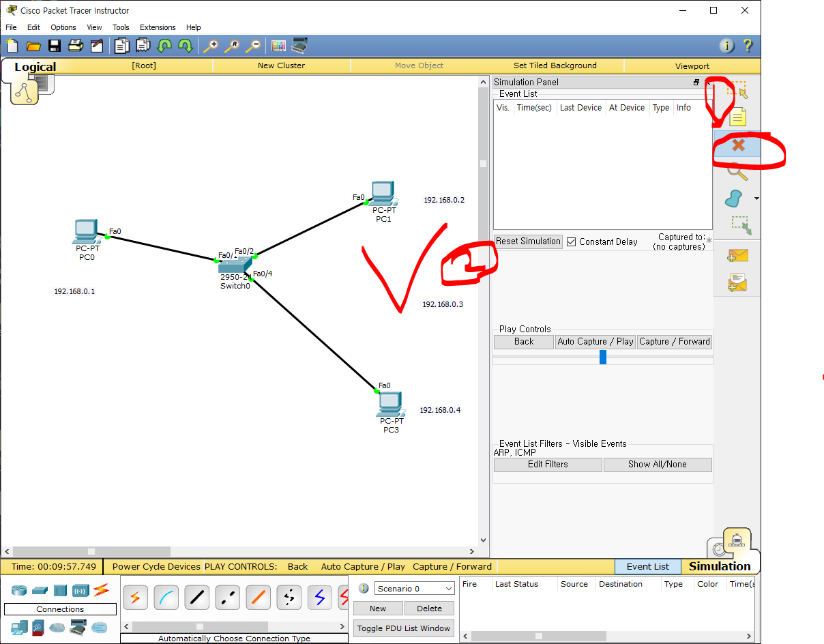The height and width of the screenshot is (644, 824).
Task: Open the Tools menu
Action: [121, 27]
